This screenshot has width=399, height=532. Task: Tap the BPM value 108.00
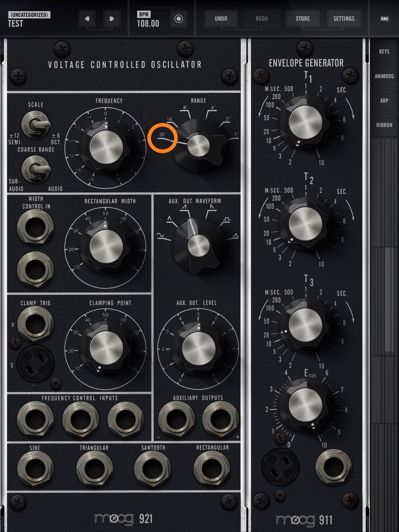pos(148,24)
